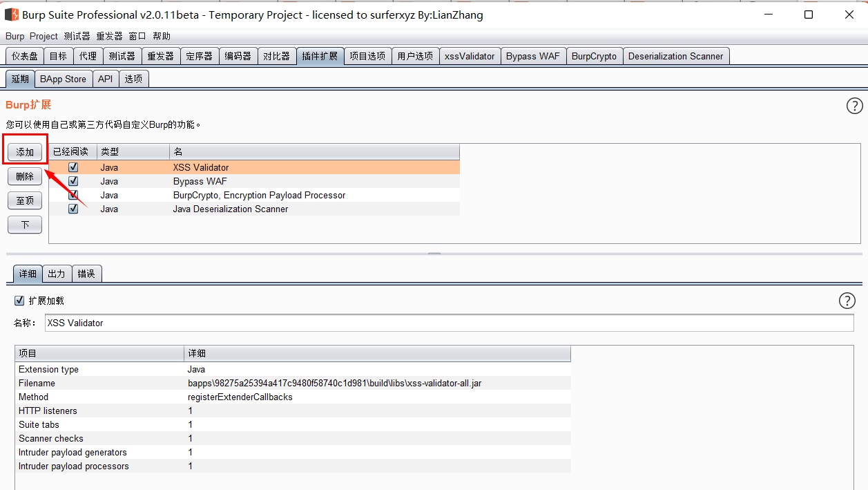This screenshot has height=490, width=868.
Task: Click the Intruder payload generators row
Action: click(293, 452)
